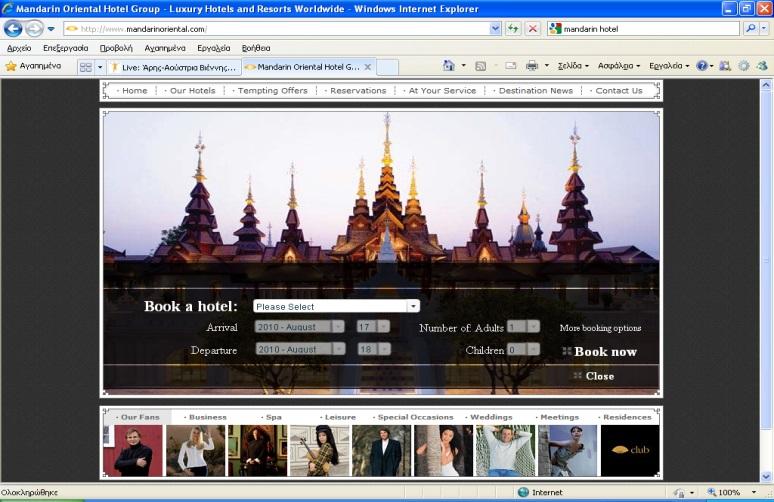Click the Read Mail envelope icon
774x502 pixels.
(x=510, y=66)
